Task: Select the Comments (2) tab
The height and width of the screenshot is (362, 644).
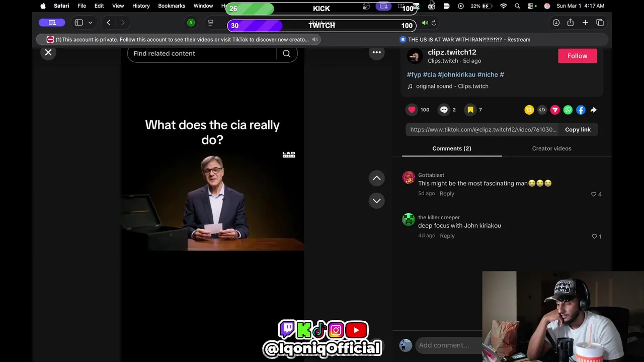Action: (452, 148)
